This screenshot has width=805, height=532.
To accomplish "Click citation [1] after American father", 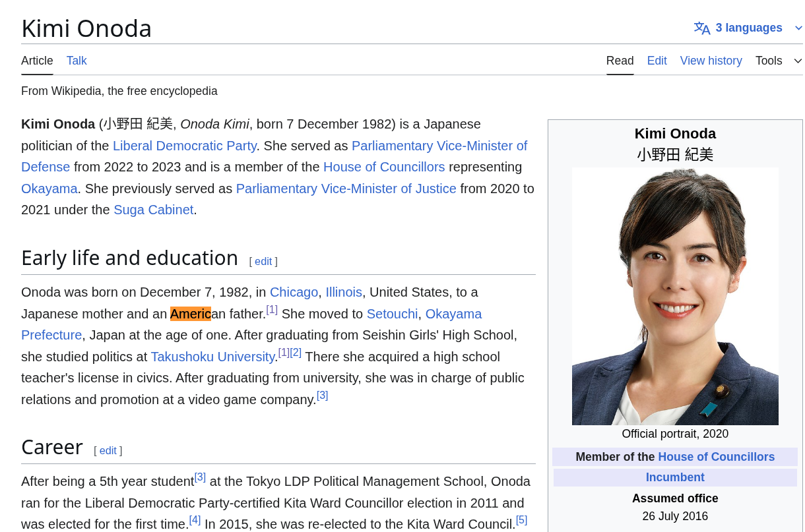I will (272, 309).
